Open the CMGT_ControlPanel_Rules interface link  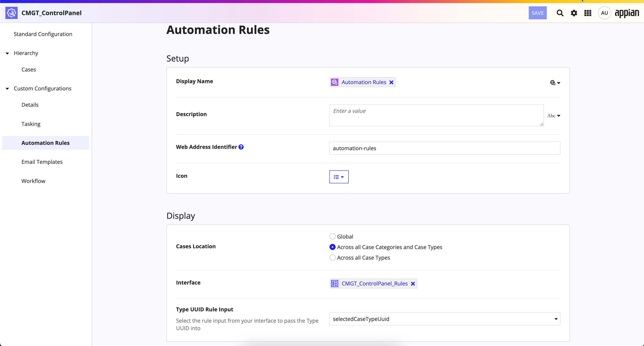pyautogui.click(x=375, y=284)
